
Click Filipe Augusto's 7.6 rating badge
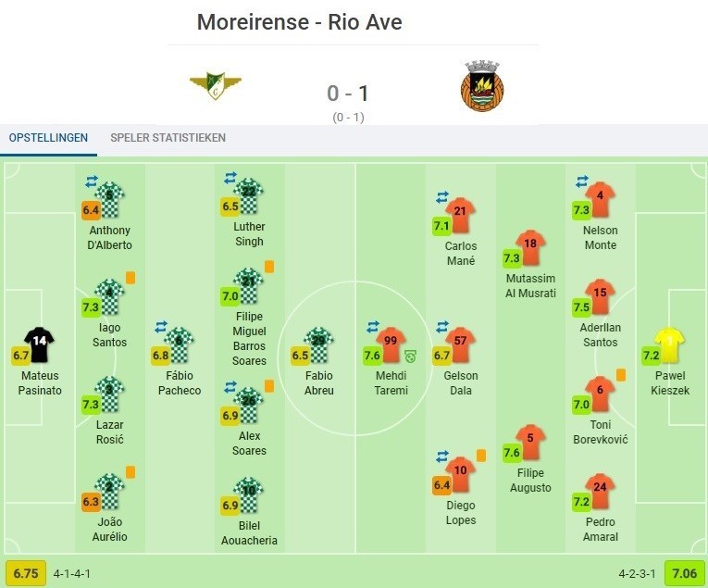tap(512, 453)
